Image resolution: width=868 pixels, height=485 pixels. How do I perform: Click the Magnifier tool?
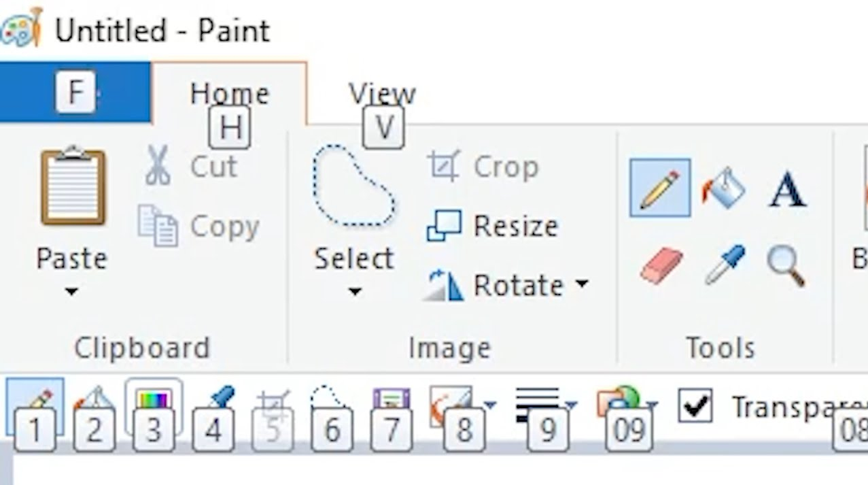click(x=786, y=265)
